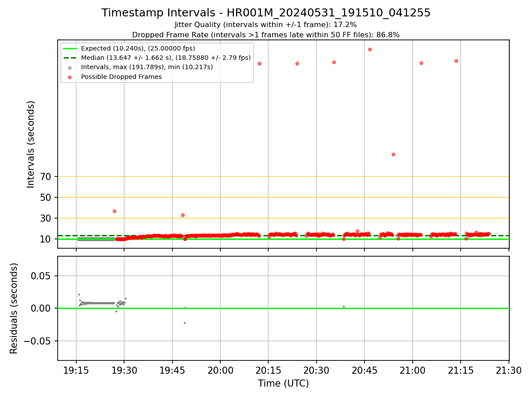Click the dashed green median line sample in the legend
532x399 pixels.
[x=70, y=58]
